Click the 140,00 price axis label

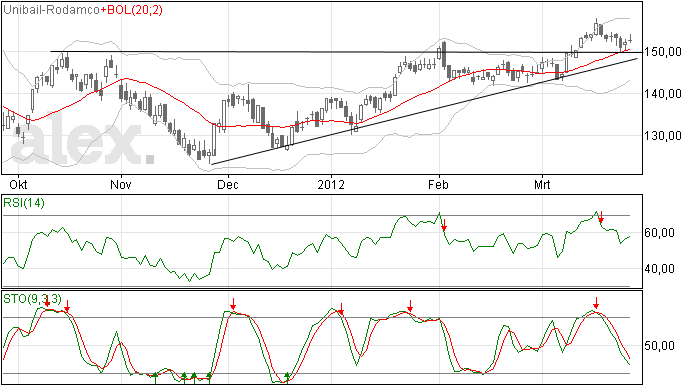(x=662, y=93)
